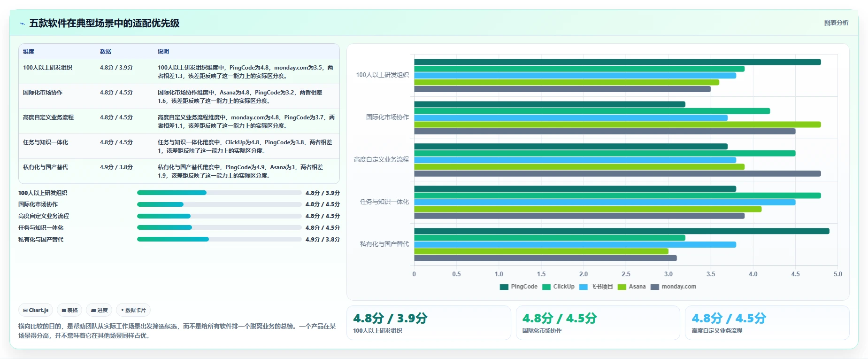
Task: Click the x-axis tick label 5.0
Action: (x=838, y=274)
